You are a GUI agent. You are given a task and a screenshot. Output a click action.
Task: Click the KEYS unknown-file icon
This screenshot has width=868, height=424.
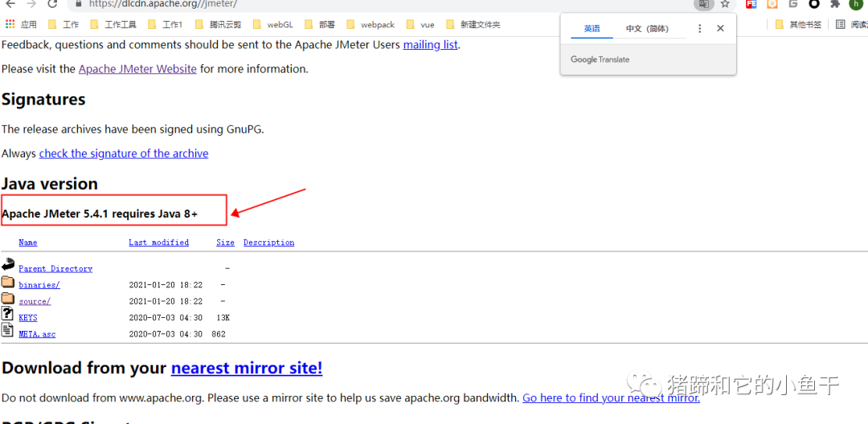pyautogui.click(x=7, y=313)
